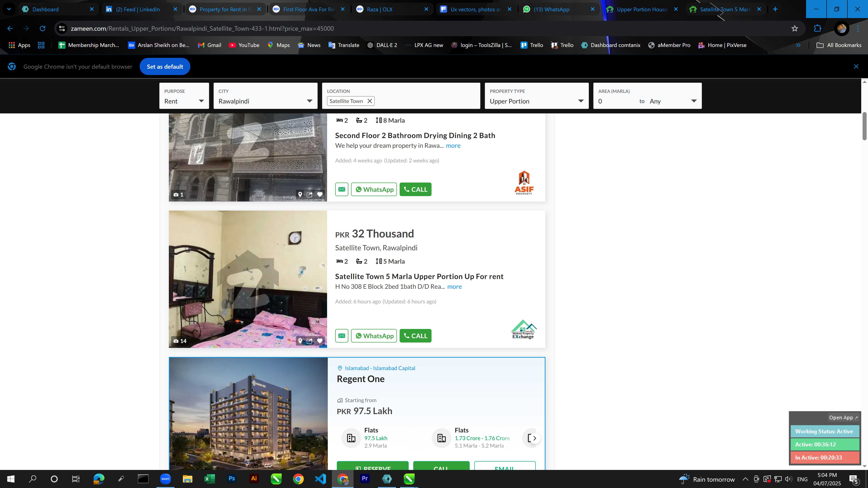Go back to previous page
This screenshot has width=868, height=488.
pos(10,29)
